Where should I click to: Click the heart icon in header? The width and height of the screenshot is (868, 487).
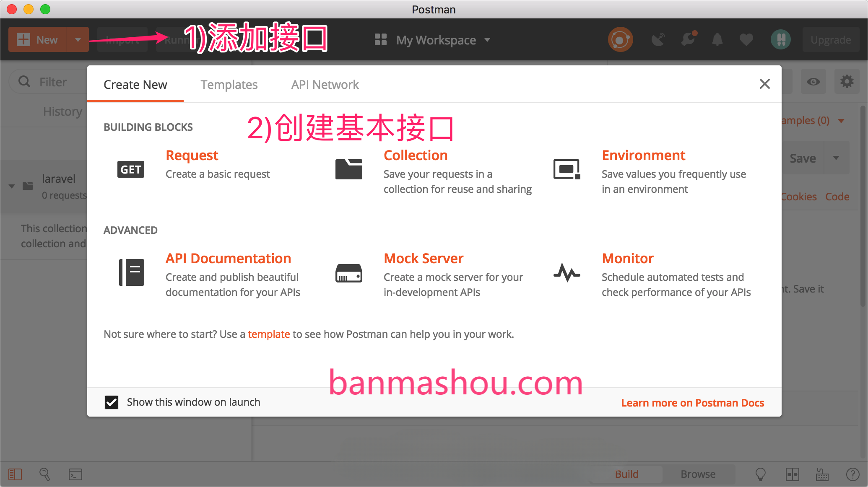click(x=746, y=40)
